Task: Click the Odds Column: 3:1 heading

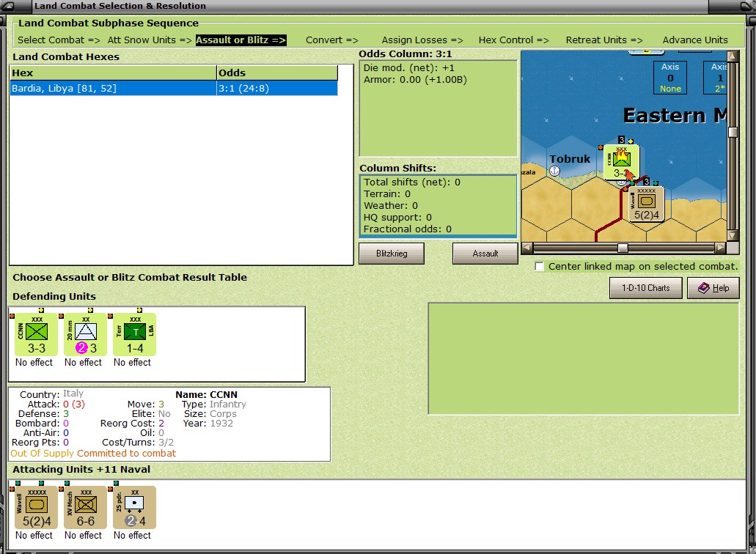Action: pyautogui.click(x=405, y=54)
